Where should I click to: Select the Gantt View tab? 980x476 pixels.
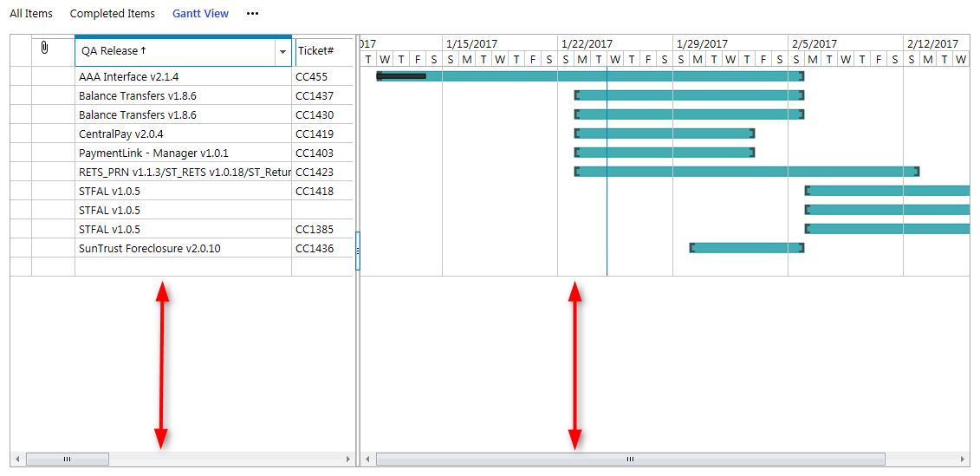[200, 14]
